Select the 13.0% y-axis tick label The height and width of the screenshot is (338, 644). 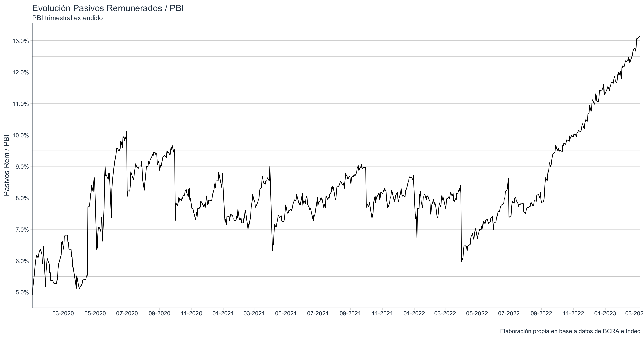[21, 41]
